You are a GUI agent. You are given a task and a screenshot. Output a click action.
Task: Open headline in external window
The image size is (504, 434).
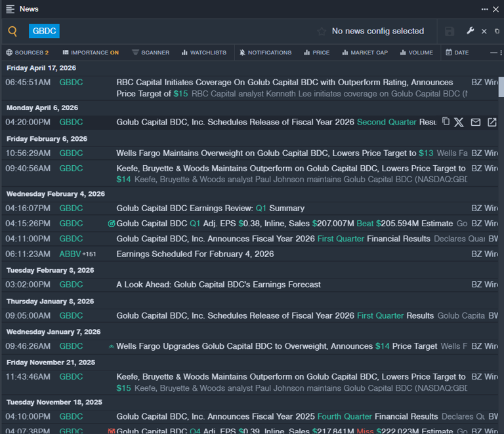click(492, 122)
